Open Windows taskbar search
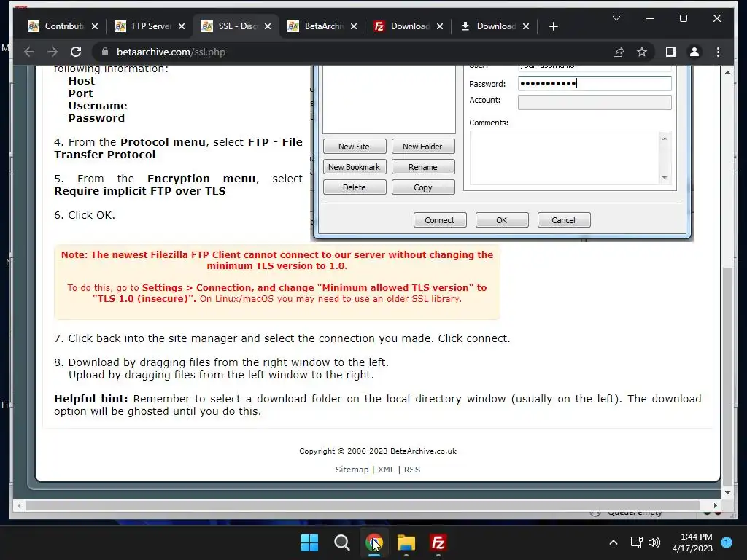This screenshot has width=747, height=560. pos(341,542)
